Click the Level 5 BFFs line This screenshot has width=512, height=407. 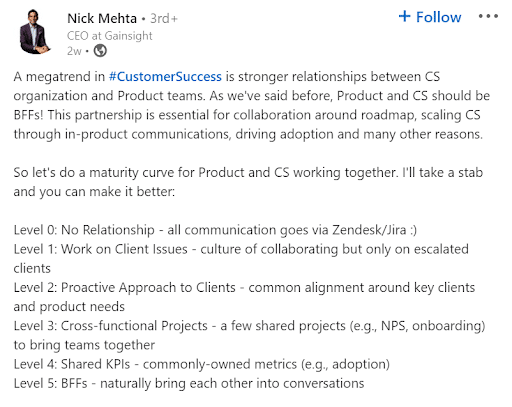click(189, 383)
